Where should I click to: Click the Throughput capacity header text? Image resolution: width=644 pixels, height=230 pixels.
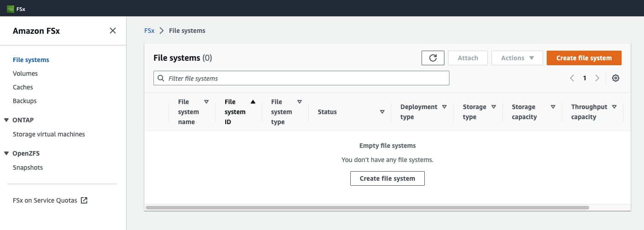pos(589,112)
